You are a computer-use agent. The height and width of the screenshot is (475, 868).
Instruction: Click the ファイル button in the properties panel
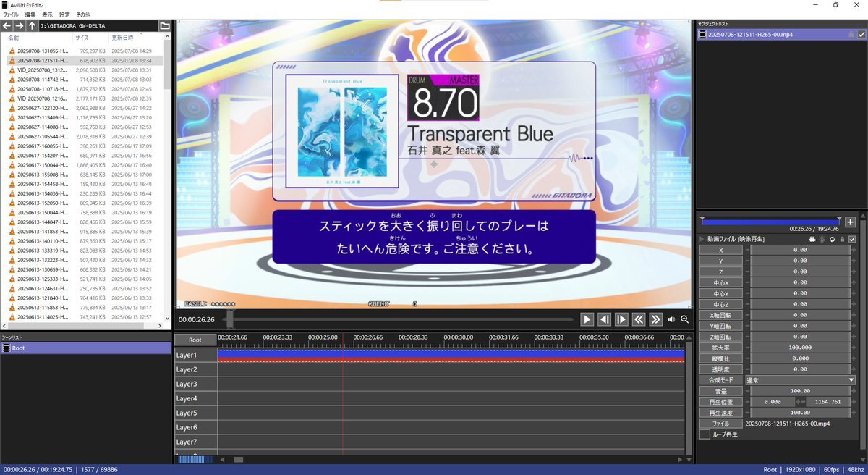(x=720, y=424)
